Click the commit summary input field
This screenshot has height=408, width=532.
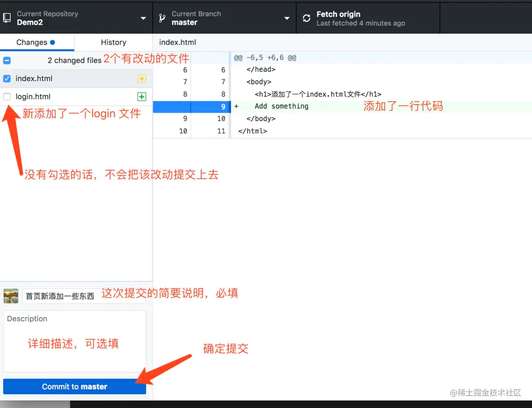[84, 296]
